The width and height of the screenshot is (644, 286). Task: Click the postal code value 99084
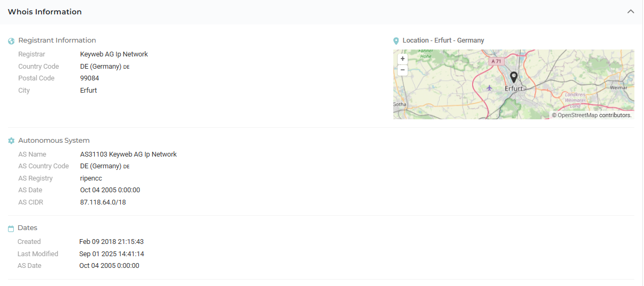coord(89,78)
